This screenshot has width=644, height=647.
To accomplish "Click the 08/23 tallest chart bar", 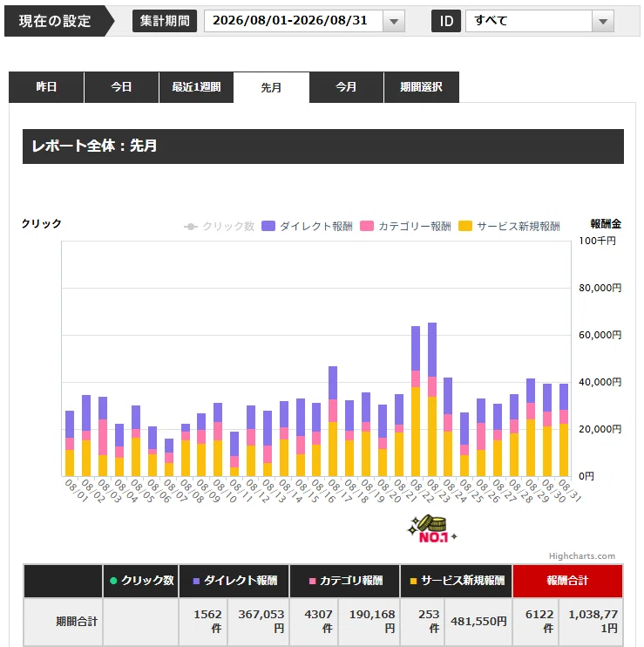I will [432, 399].
